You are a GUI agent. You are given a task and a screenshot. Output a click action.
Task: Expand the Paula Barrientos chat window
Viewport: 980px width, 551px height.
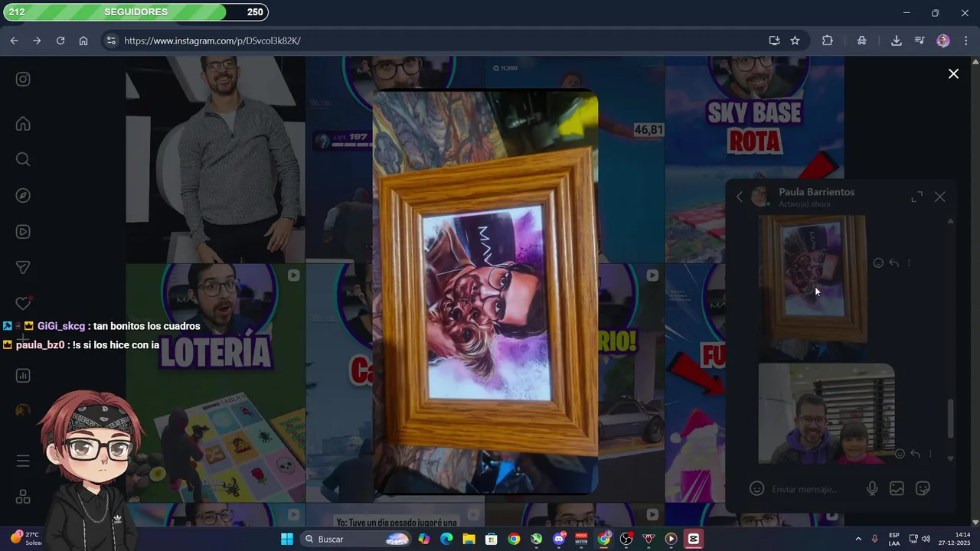[x=916, y=197]
